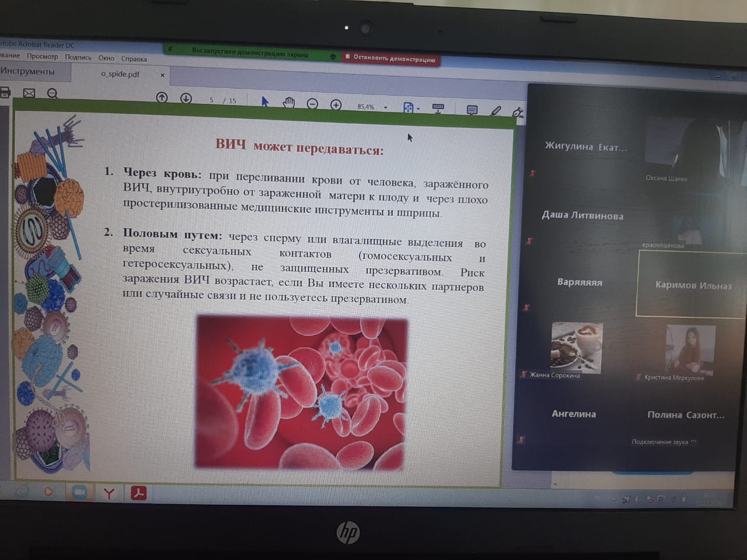Add a comment with sticky note icon

tap(472, 110)
